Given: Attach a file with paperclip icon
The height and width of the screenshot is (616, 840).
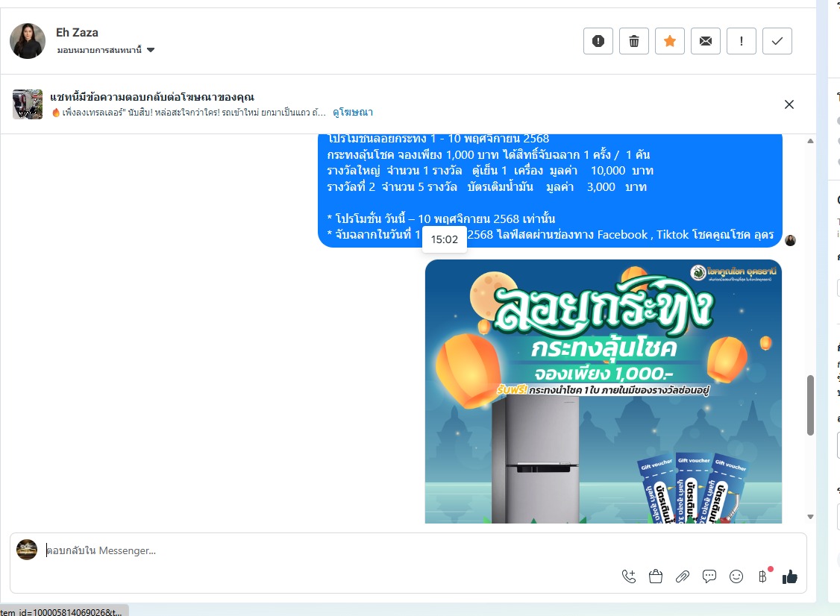Looking at the screenshot, I should 683,577.
